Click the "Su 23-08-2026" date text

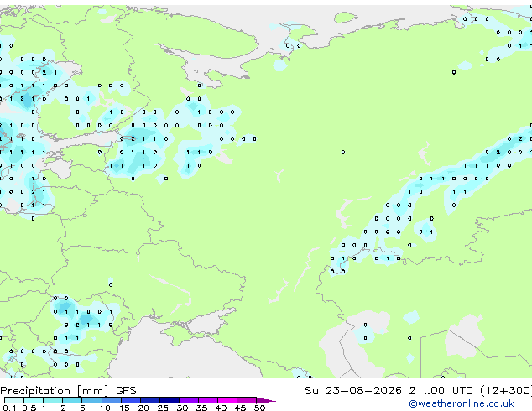[353, 391]
